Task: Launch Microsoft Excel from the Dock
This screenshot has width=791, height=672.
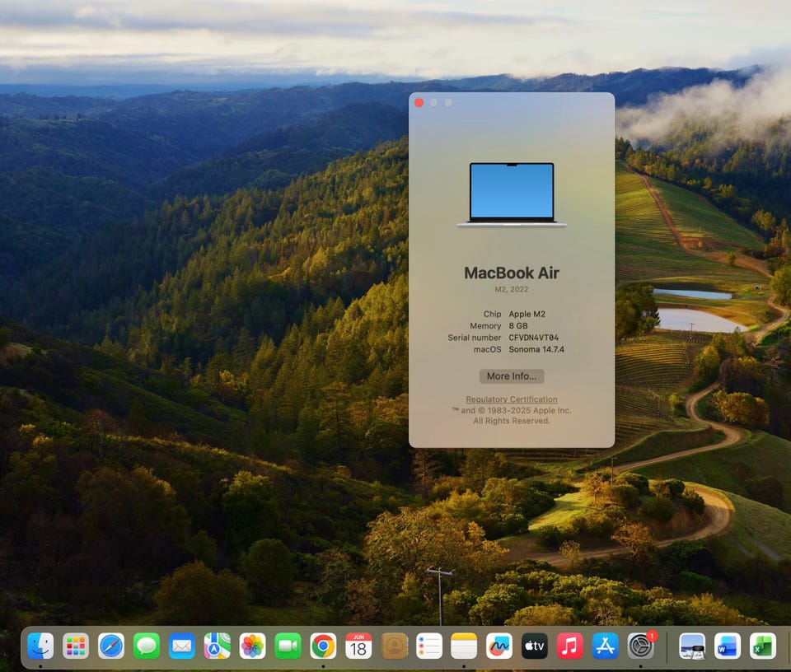Action: pyautogui.click(x=763, y=646)
